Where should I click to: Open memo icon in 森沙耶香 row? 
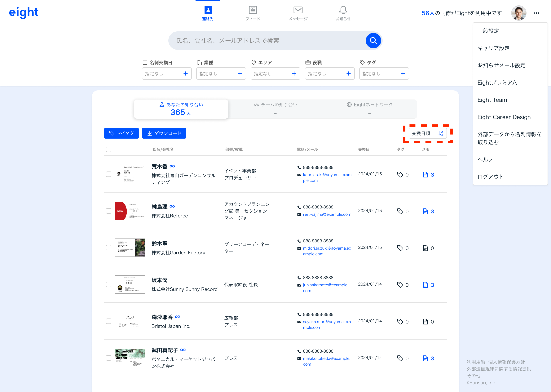click(425, 322)
